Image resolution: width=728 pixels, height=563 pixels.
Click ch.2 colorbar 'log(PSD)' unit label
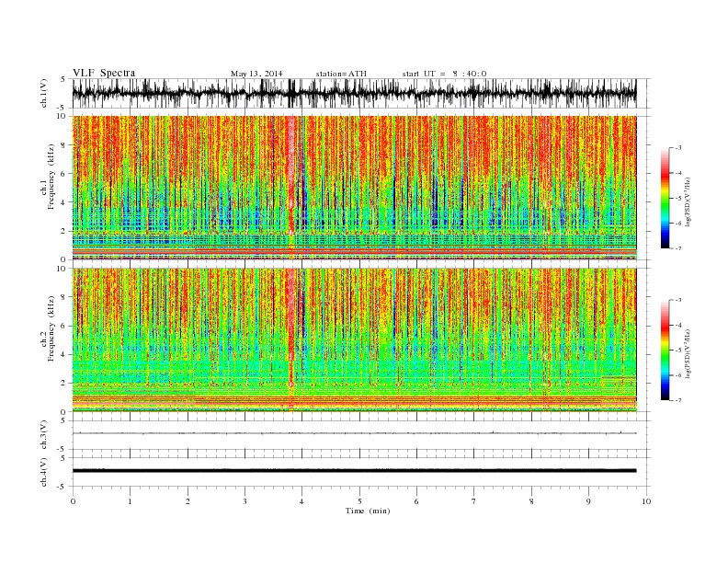point(688,353)
